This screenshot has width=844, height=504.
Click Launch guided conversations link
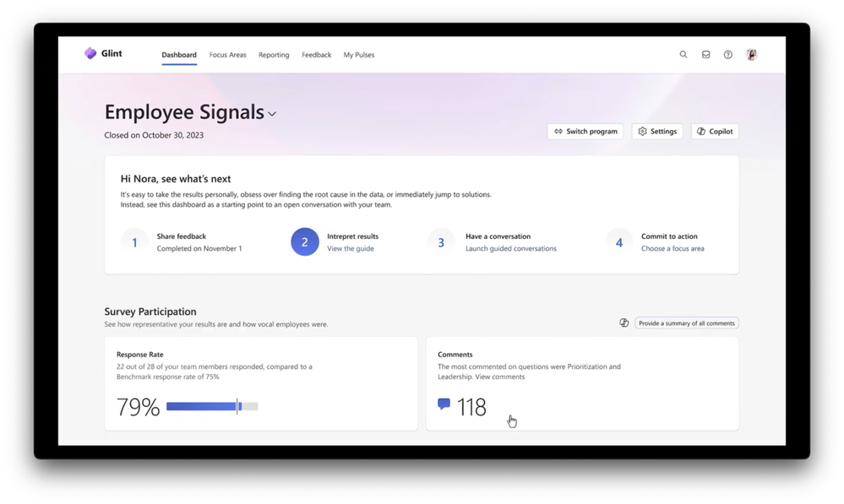[x=511, y=248]
